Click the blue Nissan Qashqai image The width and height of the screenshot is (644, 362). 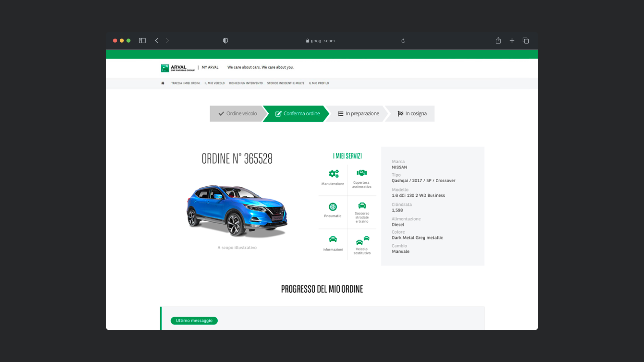pyautogui.click(x=237, y=210)
